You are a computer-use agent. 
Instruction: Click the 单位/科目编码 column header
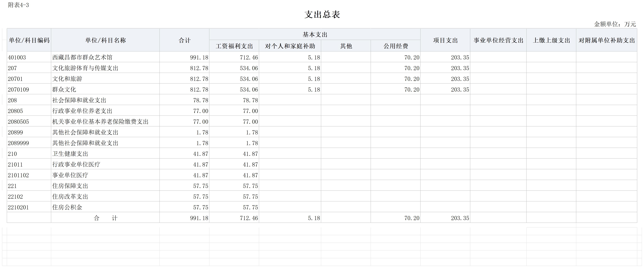(29, 40)
